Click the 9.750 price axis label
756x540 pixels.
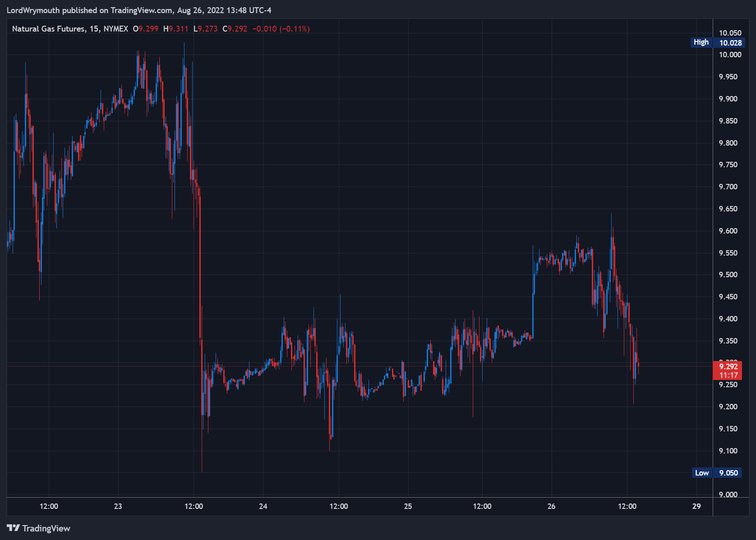point(728,165)
